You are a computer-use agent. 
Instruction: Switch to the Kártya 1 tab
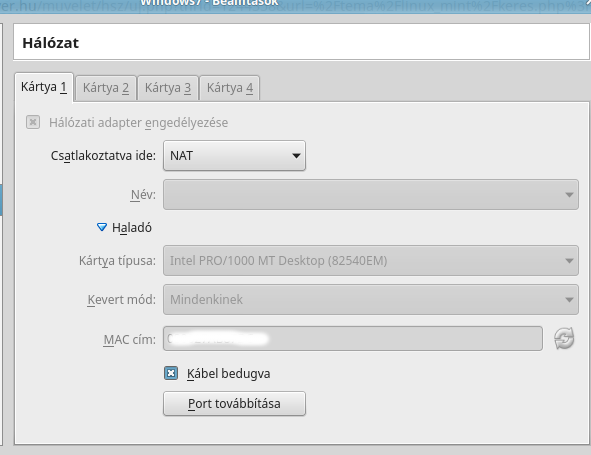tap(44, 87)
